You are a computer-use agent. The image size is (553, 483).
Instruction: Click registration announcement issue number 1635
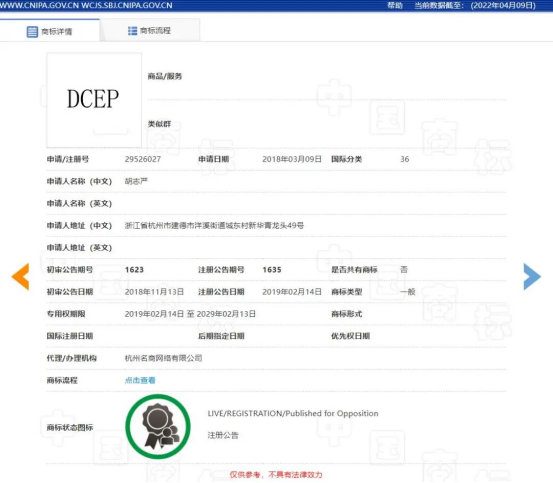click(272, 270)
